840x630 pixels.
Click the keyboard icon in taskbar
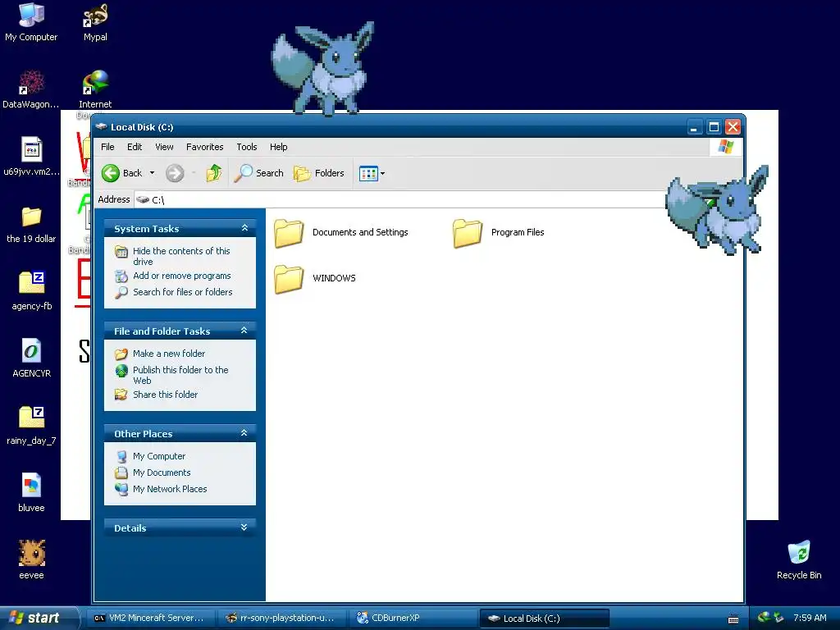click(733, 619)
